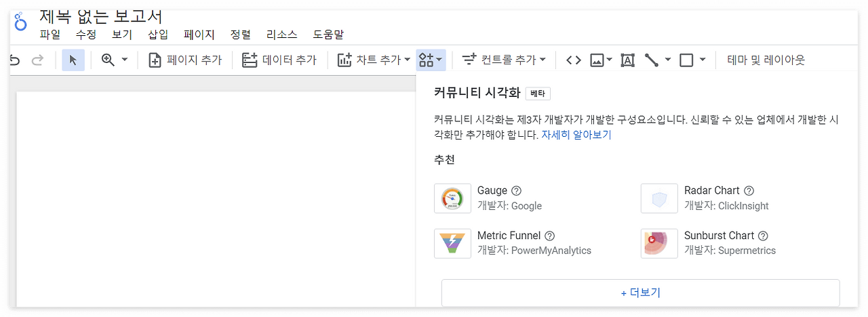Select the Gauge visualization thumbnail
Screen dimensions: 868x317
[x=452, y=198]
